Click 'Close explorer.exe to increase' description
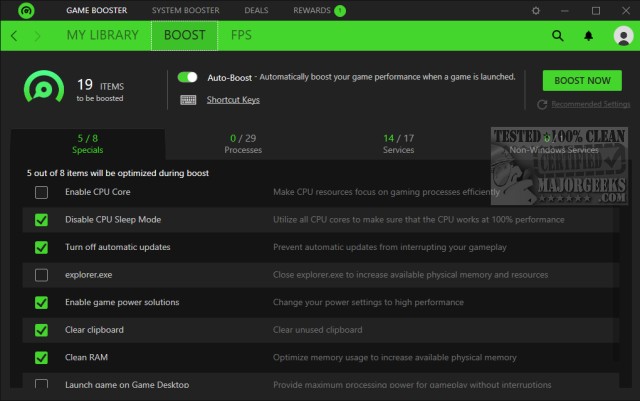 click(411, 275)
